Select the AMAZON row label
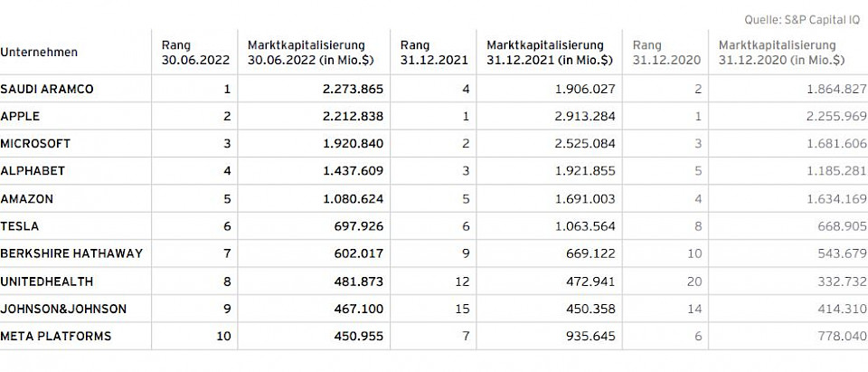This screenshot has width=868, height=372. click(x=27, y=199)
